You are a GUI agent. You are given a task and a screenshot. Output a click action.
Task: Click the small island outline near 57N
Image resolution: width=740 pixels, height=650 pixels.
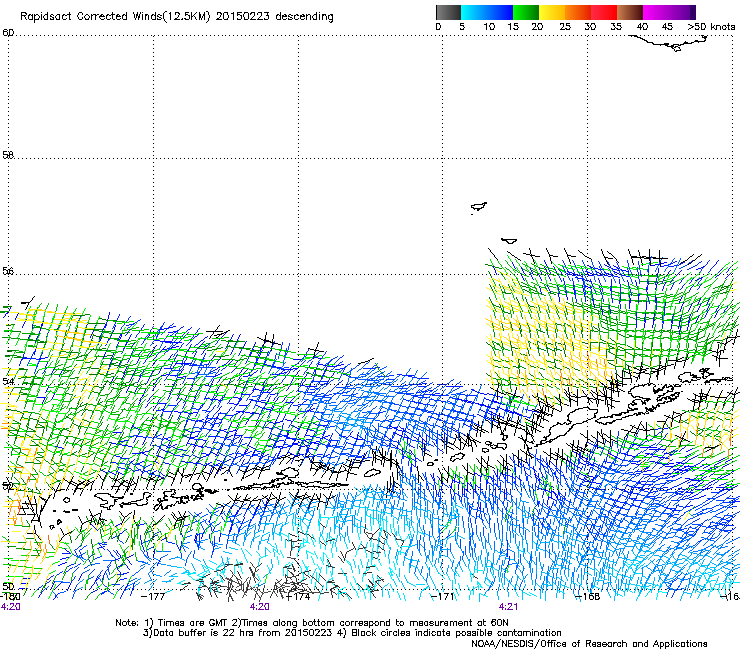(x=479, y=207)
